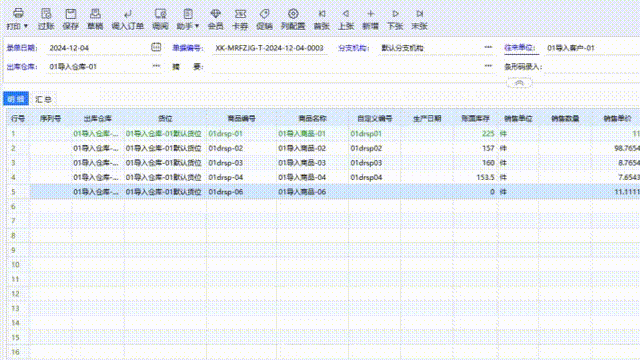Go to next record with 下张

click(x=395, y=19)
